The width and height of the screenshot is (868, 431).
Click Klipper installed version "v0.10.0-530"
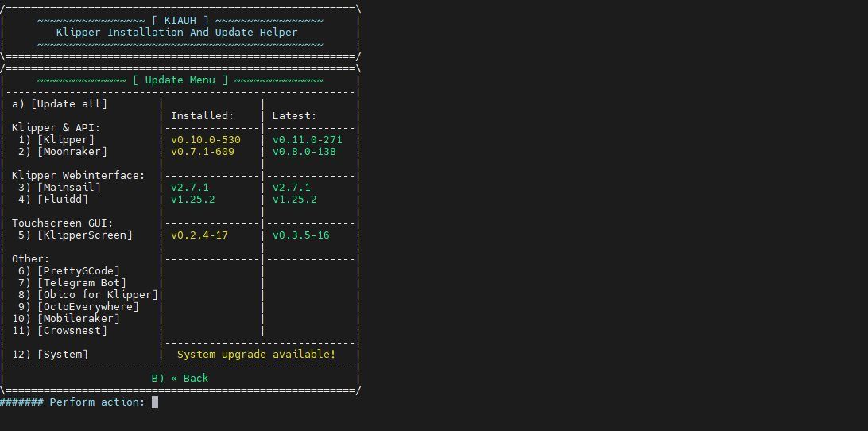pos(206,140)
